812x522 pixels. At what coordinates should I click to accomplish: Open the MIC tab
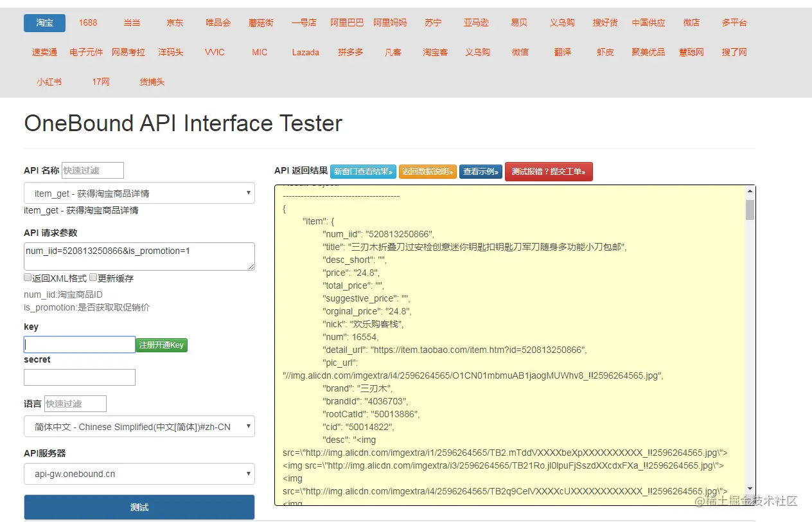(x=260, y=52)
